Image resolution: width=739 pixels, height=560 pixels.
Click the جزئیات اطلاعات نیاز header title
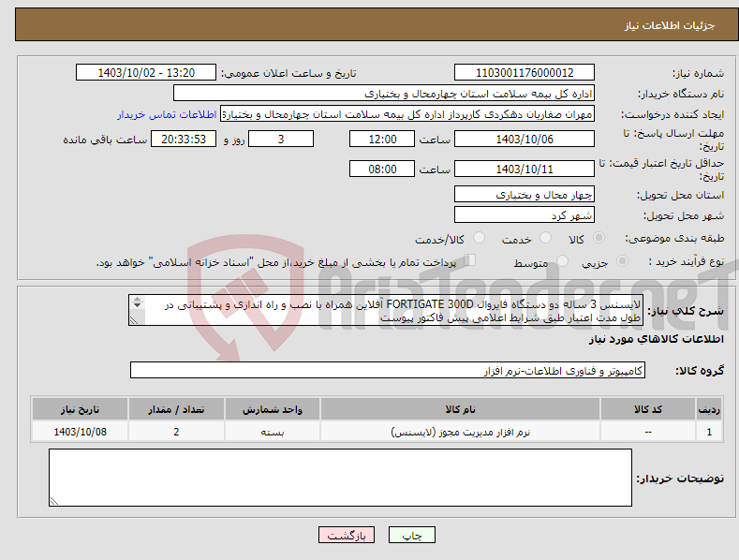point(670,25)
